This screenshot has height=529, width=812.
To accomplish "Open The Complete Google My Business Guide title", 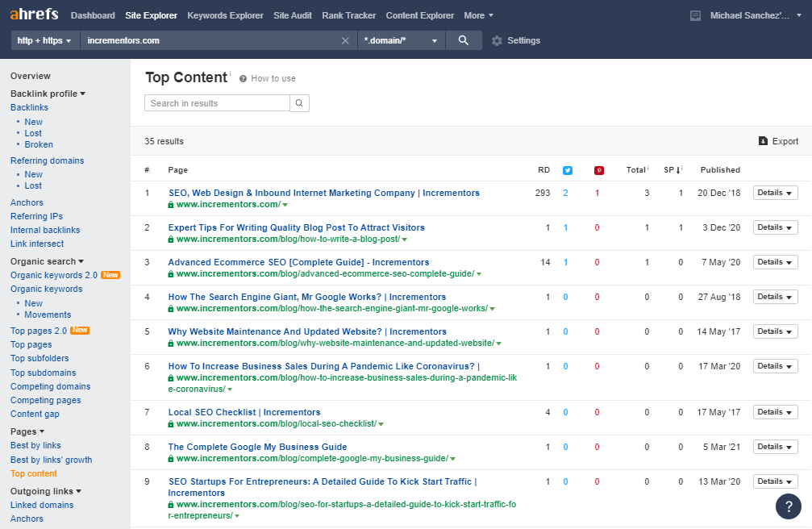I will coord(257,447).
